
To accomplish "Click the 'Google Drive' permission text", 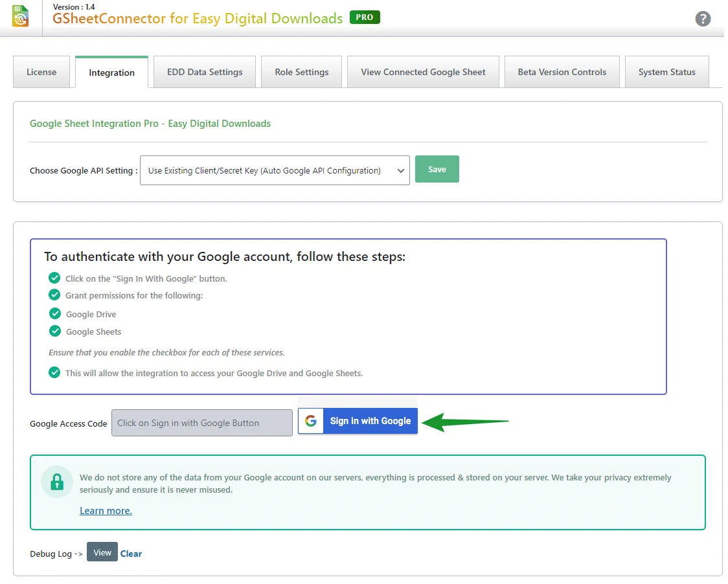I will (x=91, y=314).
